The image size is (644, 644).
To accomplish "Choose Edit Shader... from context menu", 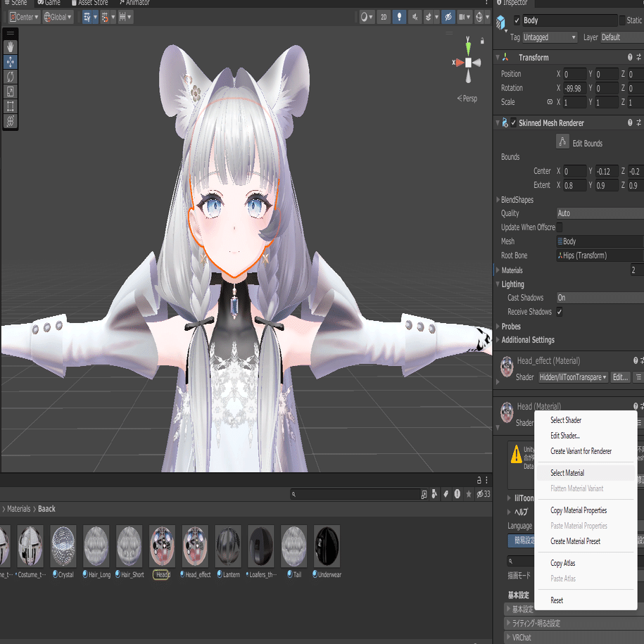I will [x=564, y=436].
